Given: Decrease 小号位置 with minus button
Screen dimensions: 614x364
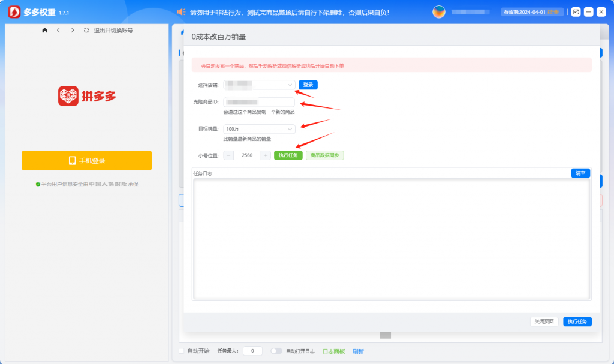Looking at the screenshot, I should click(x=228, y=155).
